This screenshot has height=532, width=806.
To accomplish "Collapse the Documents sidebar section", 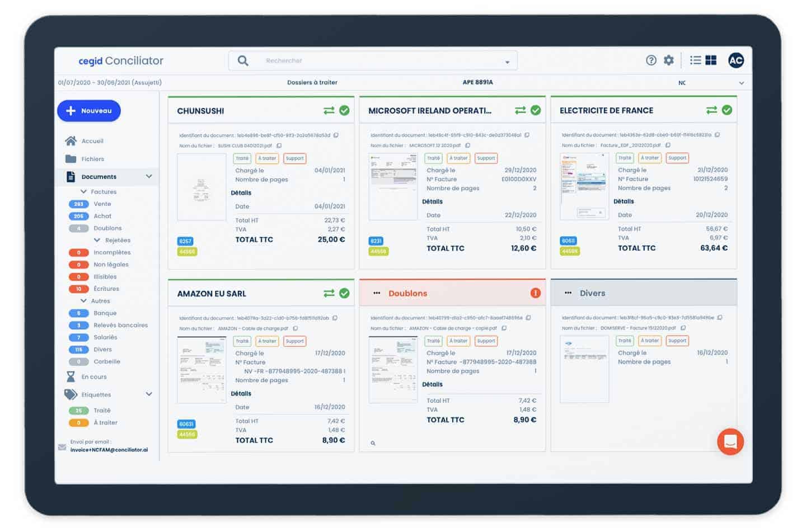I will 149,177.
